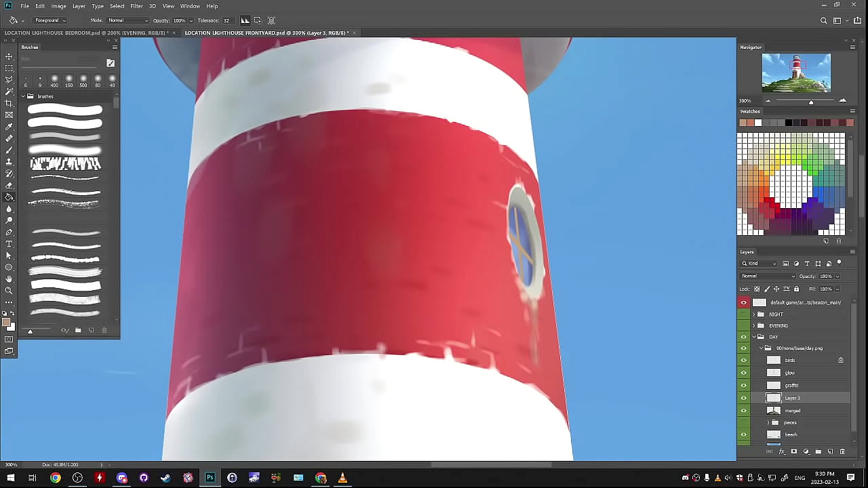Screen dimensions: 868x488
Task: Hide the merged layer
Action: (x=744, y=410)
